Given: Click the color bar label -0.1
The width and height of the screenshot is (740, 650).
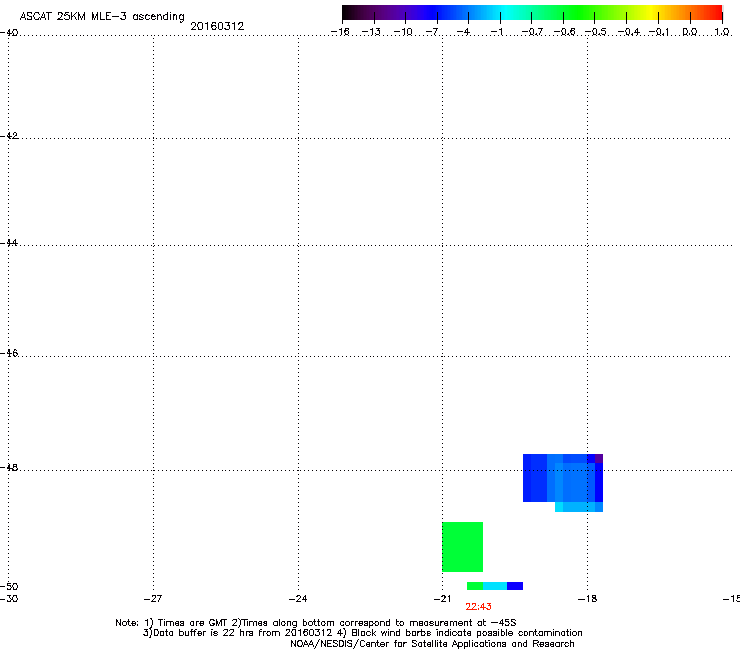Looking at the screenshot, I should pos(658,32).
